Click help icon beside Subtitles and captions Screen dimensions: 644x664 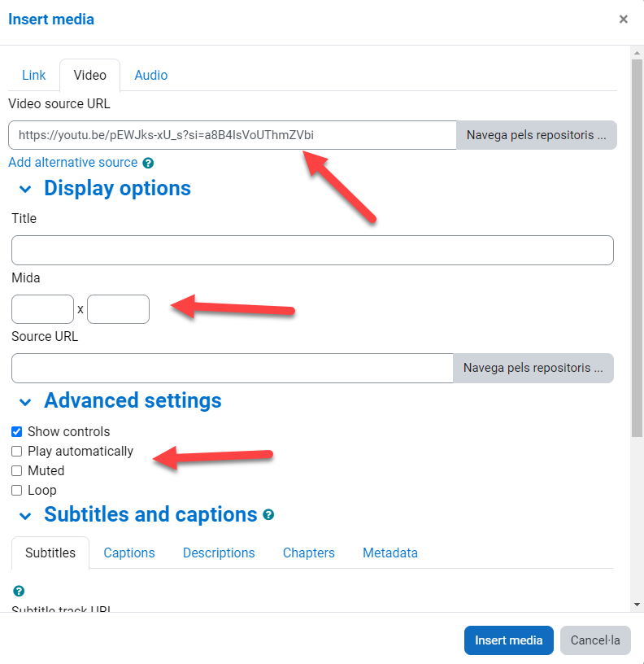tap(268, 515)
